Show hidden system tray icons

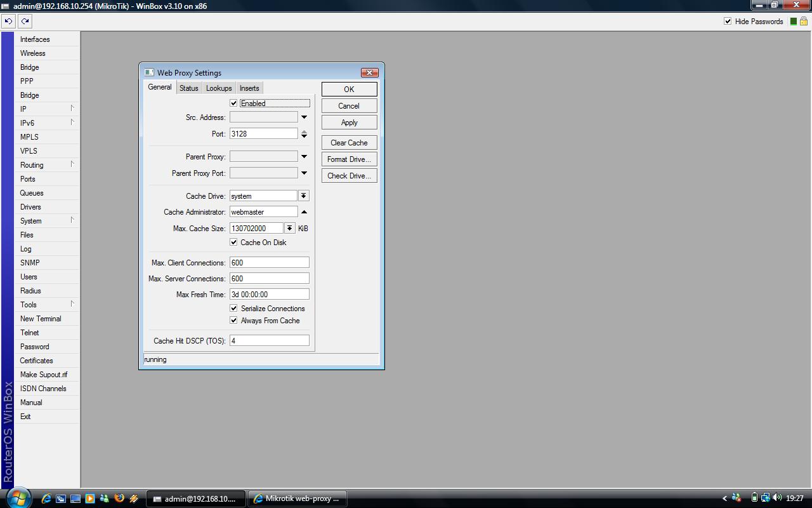(724, 498)
